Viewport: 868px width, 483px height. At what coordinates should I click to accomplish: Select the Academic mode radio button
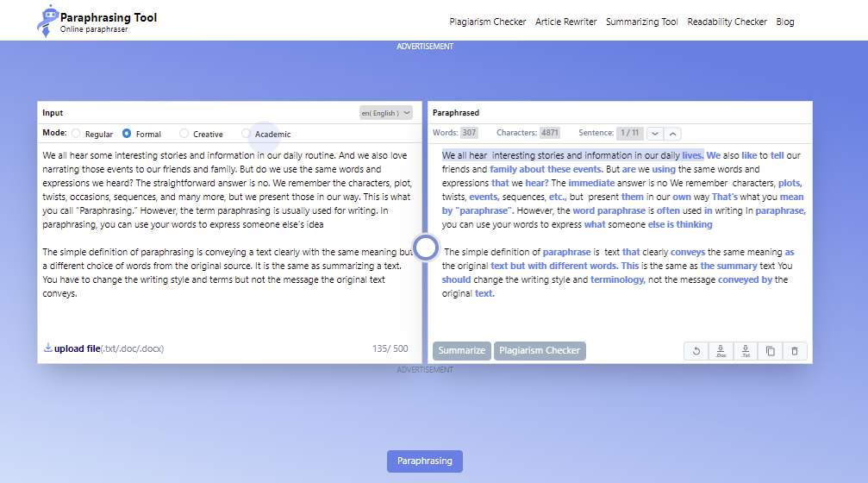[247, 134]
